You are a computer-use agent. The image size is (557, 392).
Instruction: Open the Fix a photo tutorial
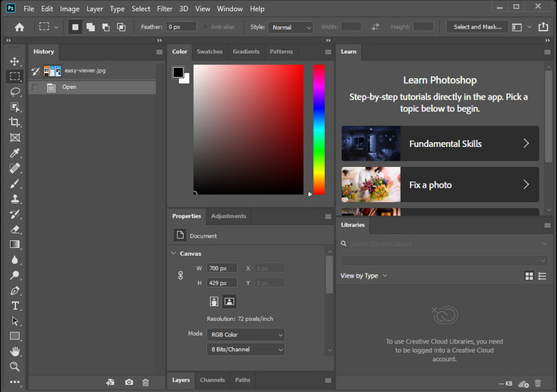tap(440, 184)
